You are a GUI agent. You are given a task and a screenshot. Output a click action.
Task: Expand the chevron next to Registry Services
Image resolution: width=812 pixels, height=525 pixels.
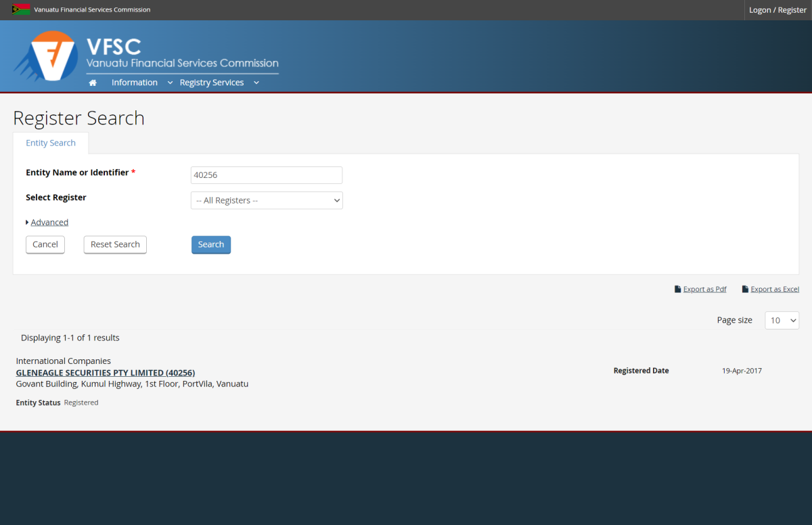pos(256,83)
